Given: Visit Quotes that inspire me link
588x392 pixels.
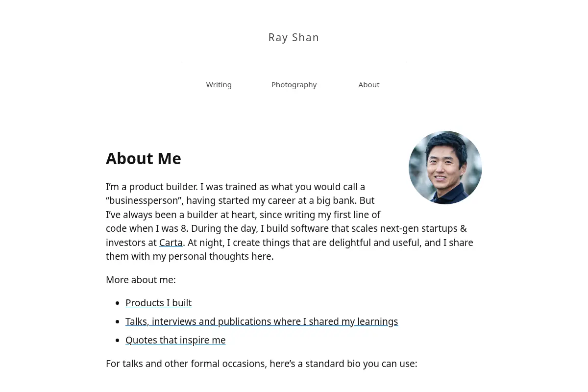Looking at the screenshot, I should [175, 340].
